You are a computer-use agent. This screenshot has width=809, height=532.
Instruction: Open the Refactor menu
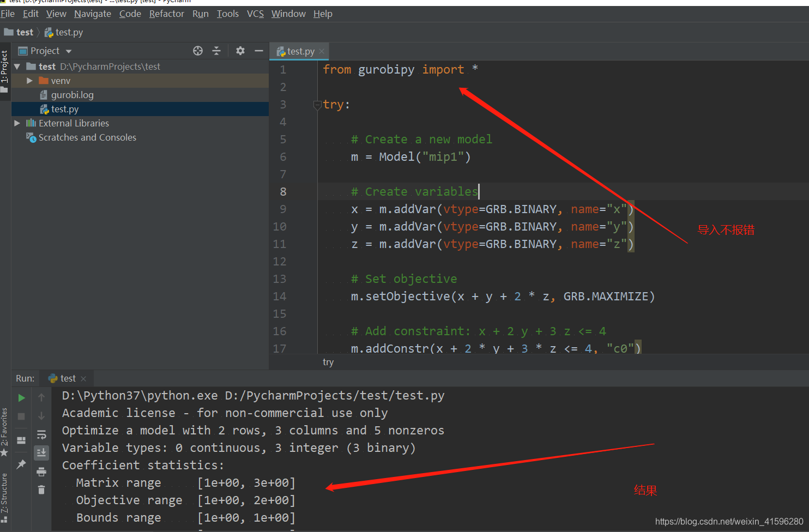pos(167,14)
